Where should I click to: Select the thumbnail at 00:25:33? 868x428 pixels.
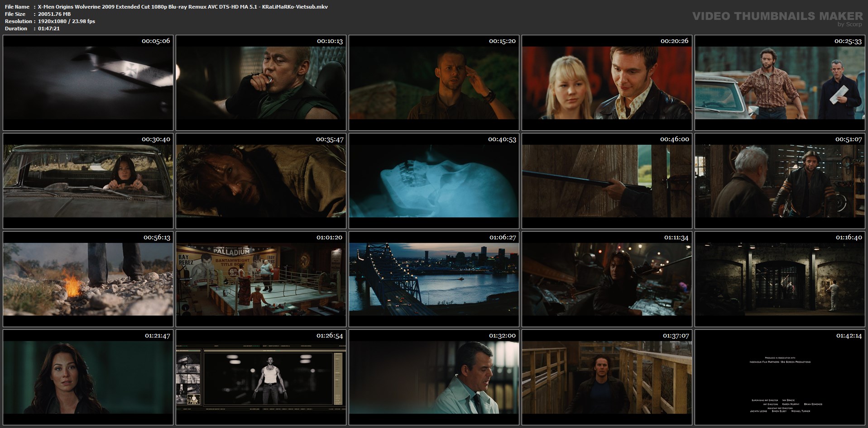point(780,83)
